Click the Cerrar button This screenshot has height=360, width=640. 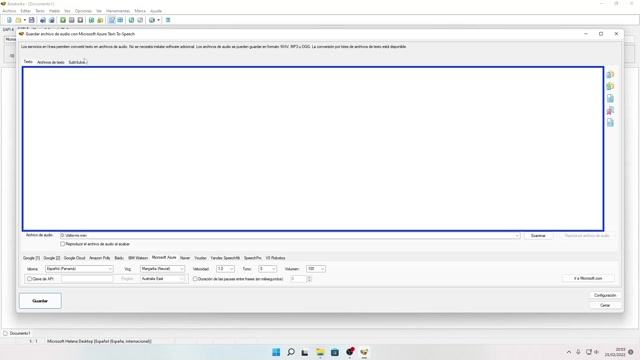(605, 305)
